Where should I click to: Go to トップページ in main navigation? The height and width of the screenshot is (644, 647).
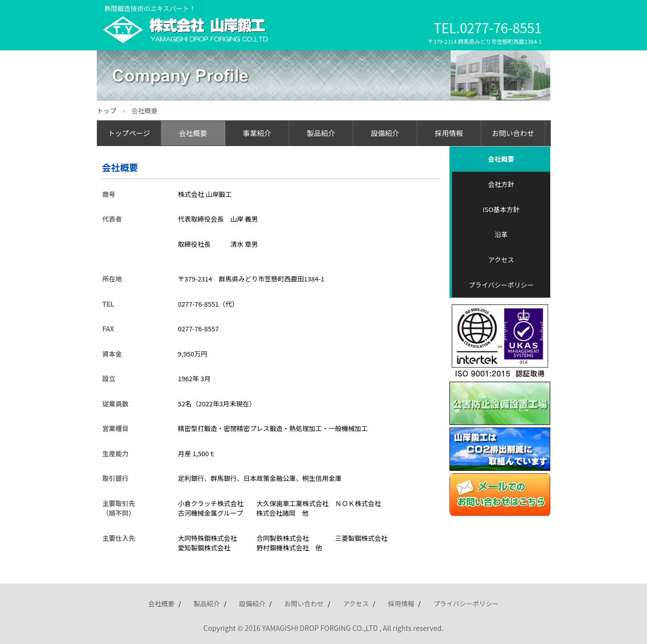(129, 133)
